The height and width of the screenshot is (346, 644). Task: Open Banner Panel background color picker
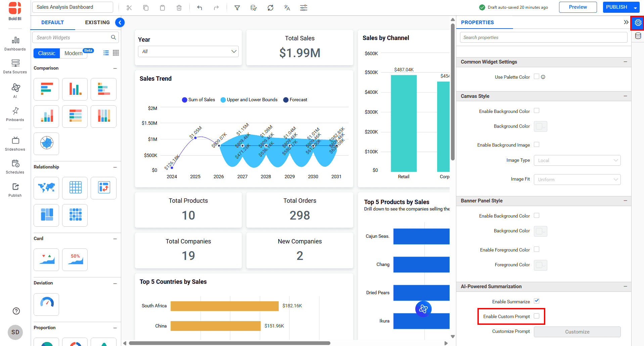(541, 231)
